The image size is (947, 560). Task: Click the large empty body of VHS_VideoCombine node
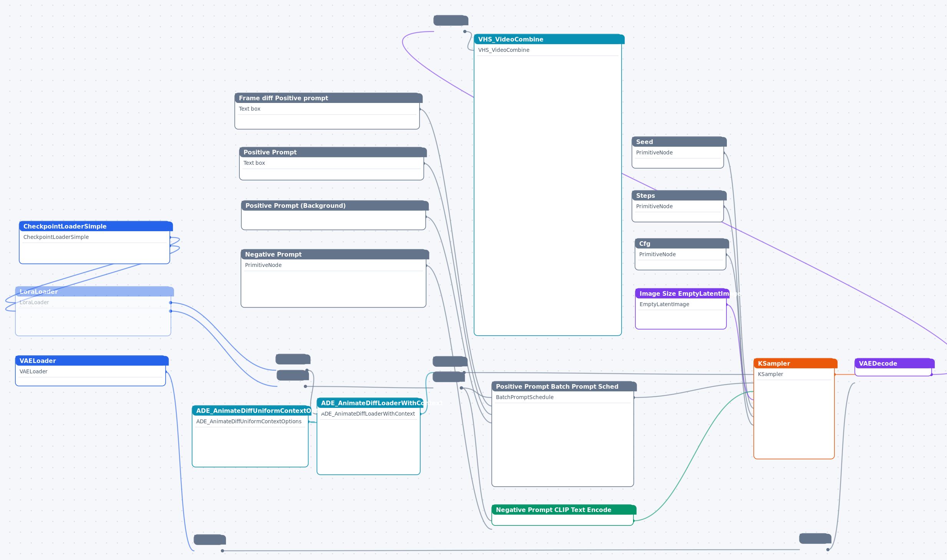click(548, 196)
